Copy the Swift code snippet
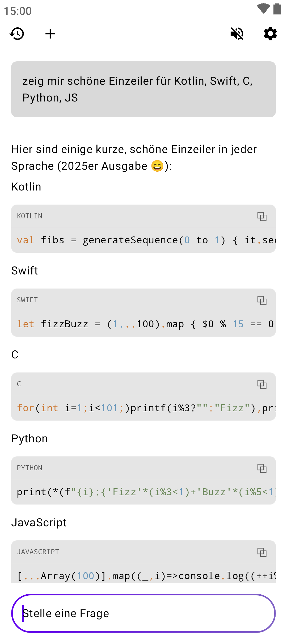 [x=262, y=300]
